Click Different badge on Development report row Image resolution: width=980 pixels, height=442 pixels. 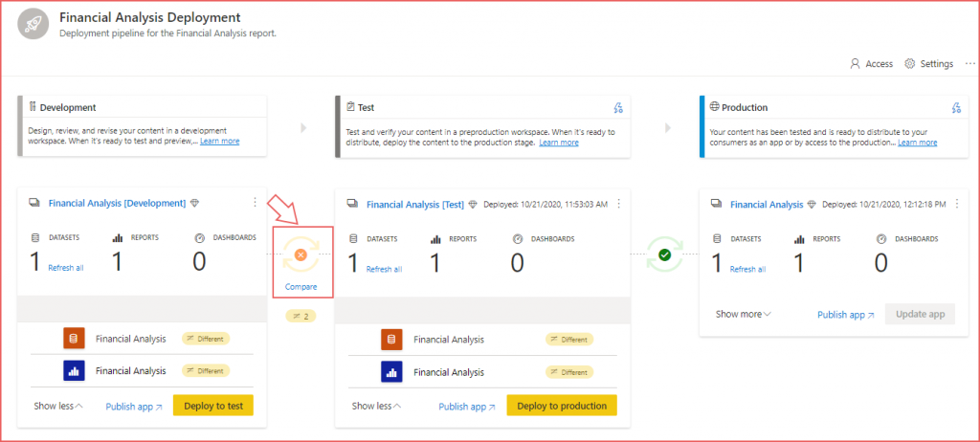(x=206, y=371)
